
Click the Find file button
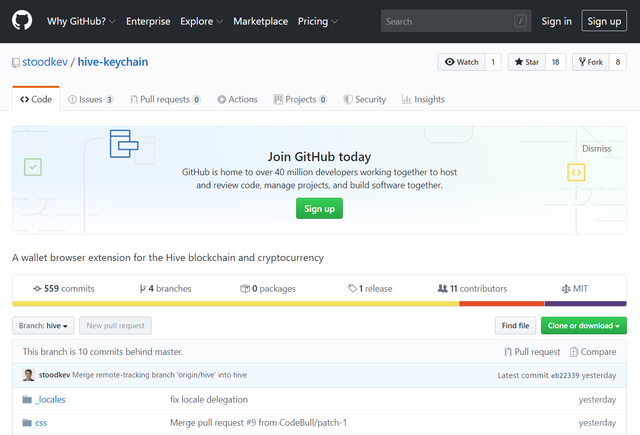[516, 326]
